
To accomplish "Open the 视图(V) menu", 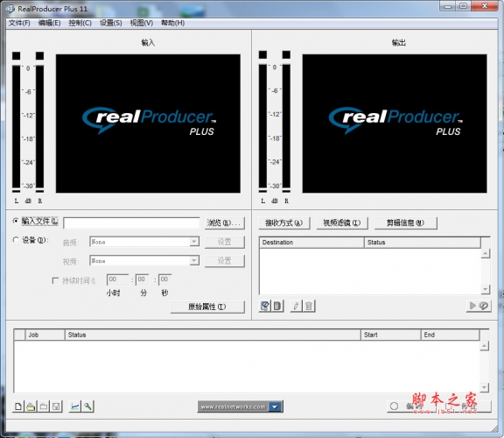I will [x=142, y=23].
